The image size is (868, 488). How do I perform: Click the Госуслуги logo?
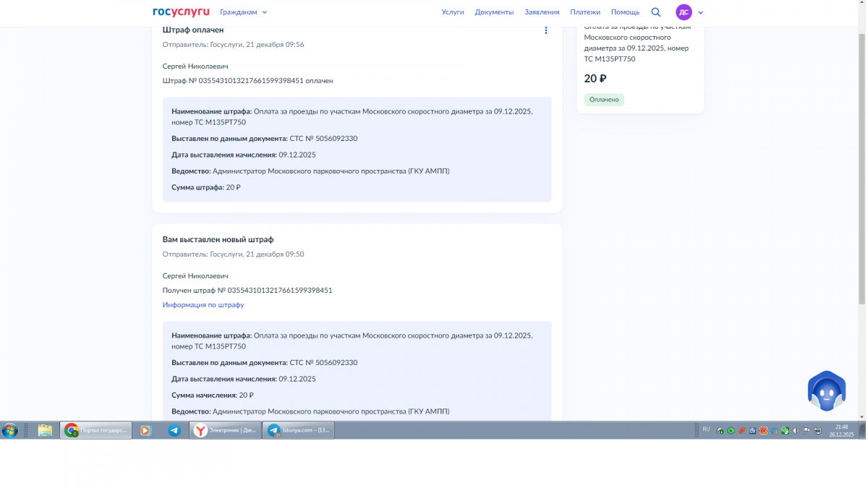tap(181, 12)
